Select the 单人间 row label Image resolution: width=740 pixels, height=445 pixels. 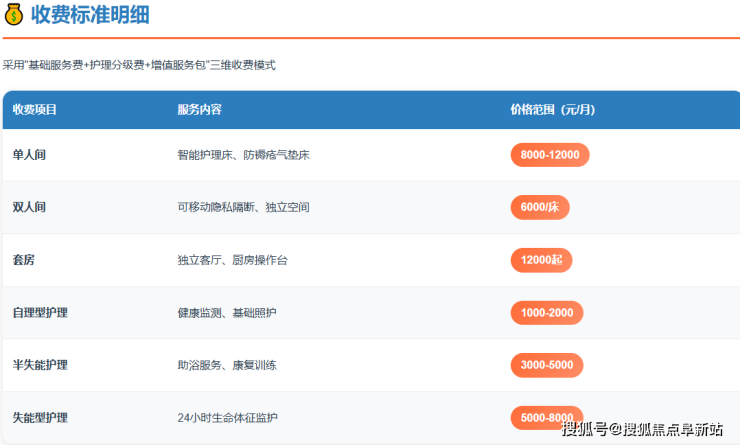[29, 155]
